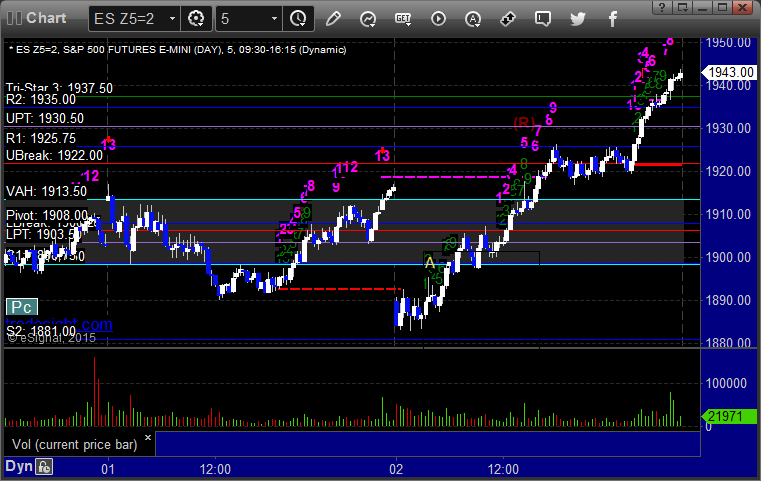Click the up-down arrows trade icon

(x=508, y=19)
